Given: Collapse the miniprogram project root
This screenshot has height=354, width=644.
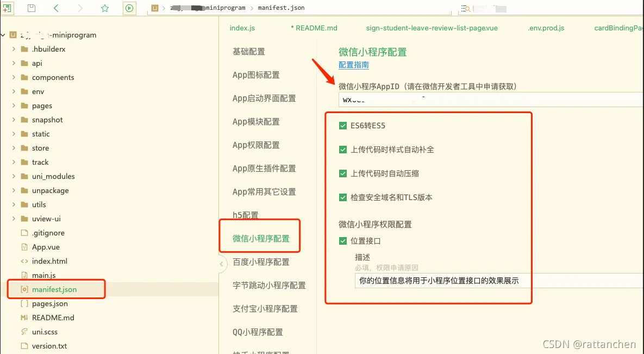Looking at the screenshot, I should point(3,35).
